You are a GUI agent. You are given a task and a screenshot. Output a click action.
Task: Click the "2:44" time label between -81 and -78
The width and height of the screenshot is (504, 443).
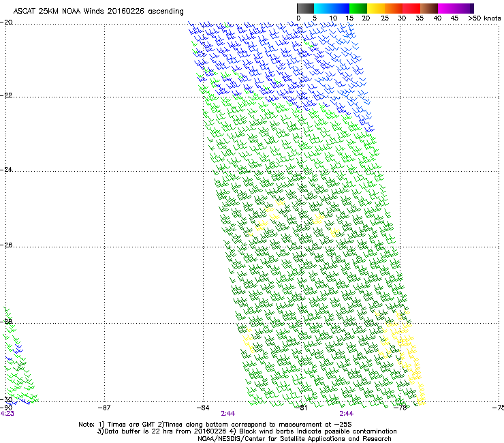(x=346, y=414)
